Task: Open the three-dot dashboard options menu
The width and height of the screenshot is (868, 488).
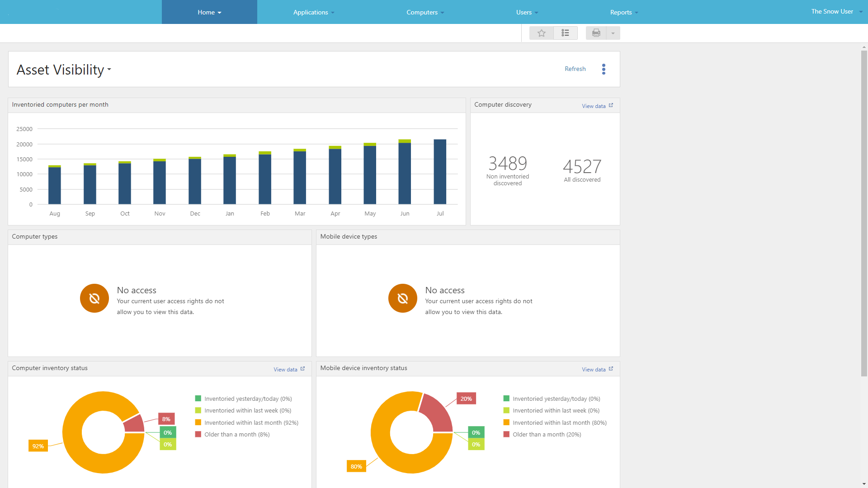Action: tap(604, 69)
